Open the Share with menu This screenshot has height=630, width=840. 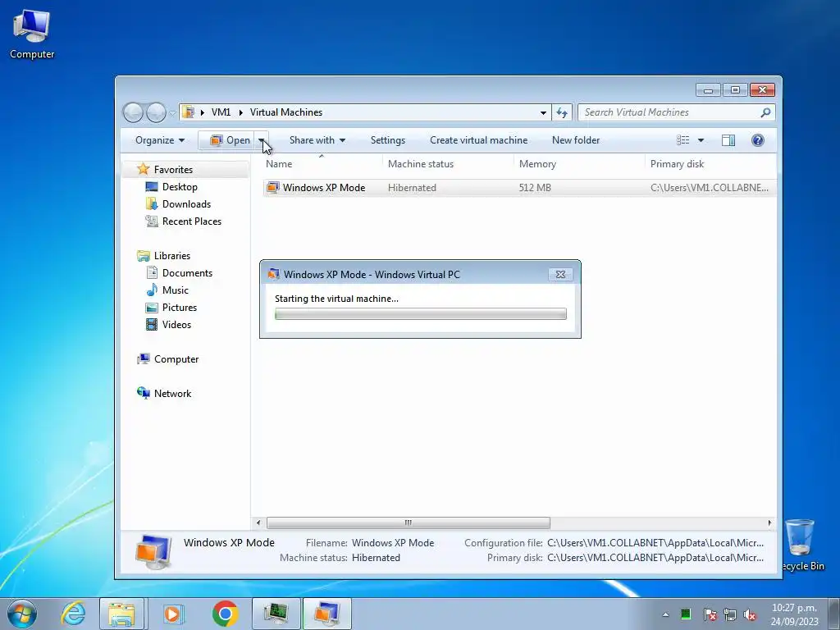pyautogui.click(x=317, y=140)
